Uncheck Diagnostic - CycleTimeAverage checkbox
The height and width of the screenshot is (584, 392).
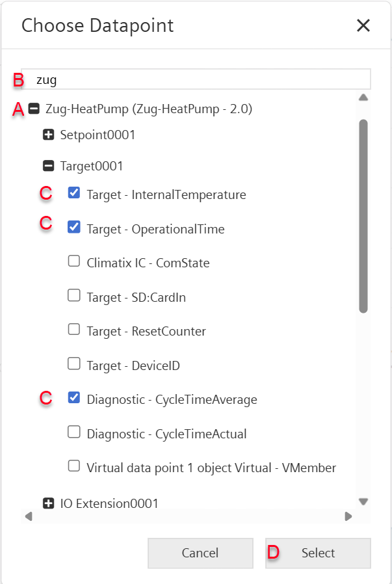point(74,398)
